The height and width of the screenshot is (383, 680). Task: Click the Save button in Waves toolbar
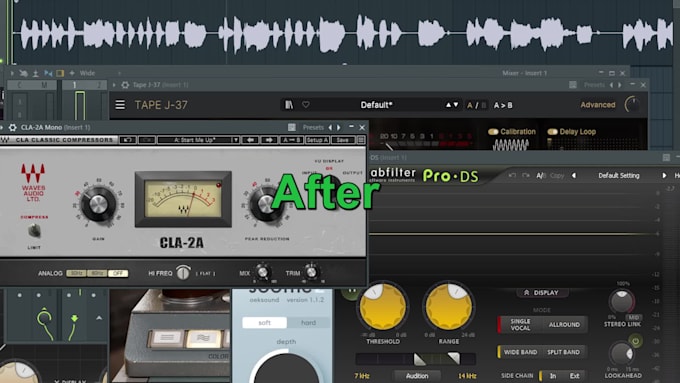click(343, 140)
